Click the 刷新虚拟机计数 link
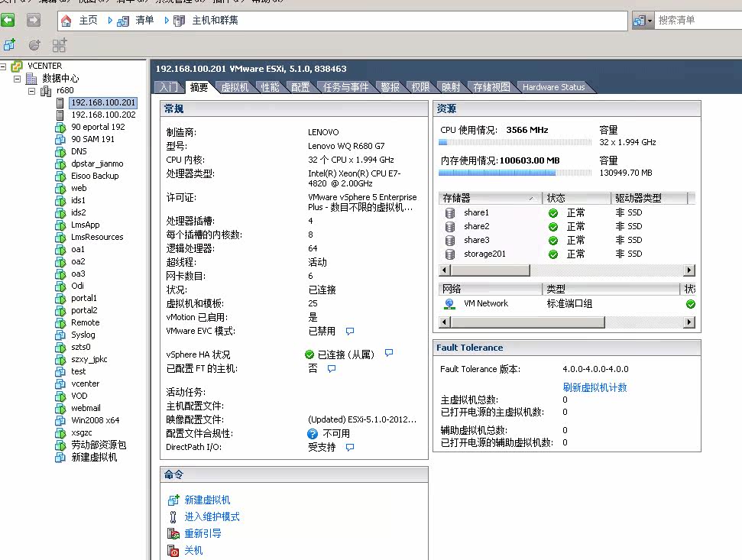The image size is (742, 560). pyautogui.click(x=595, y=387)
